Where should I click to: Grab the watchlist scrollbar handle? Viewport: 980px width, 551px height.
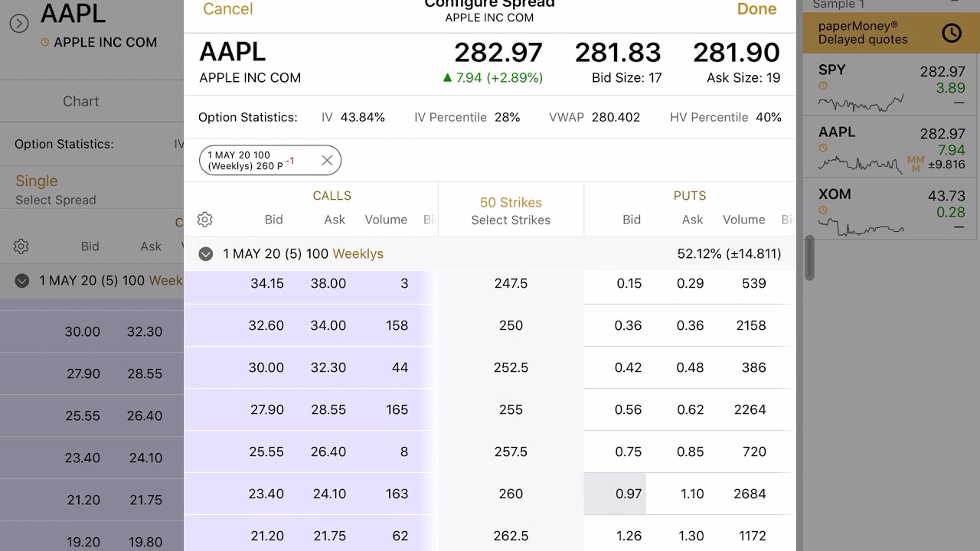coord(808,258)
